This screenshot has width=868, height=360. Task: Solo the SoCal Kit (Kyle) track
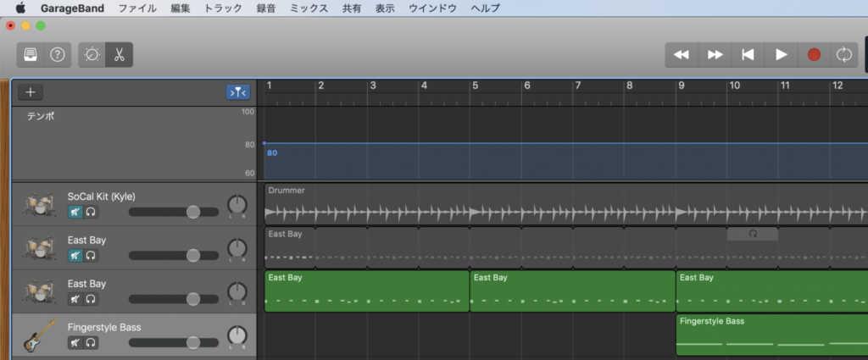coord(91,212)
